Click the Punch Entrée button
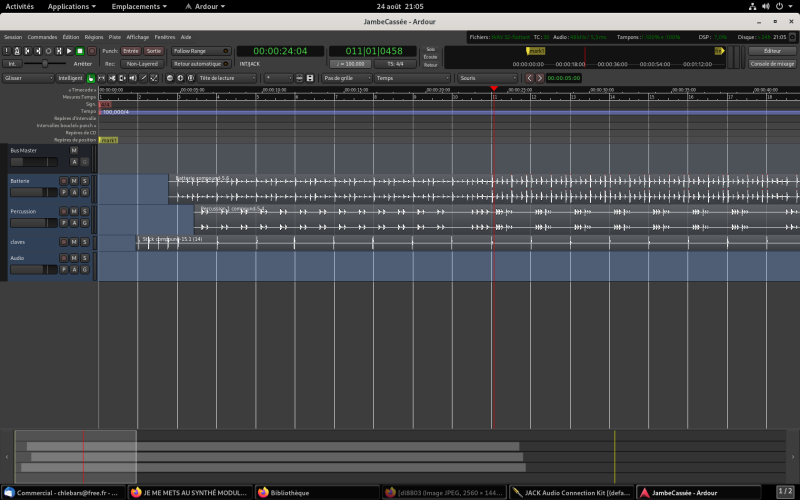Viewport: 800px width, 500px height. [x=131, y=50]
